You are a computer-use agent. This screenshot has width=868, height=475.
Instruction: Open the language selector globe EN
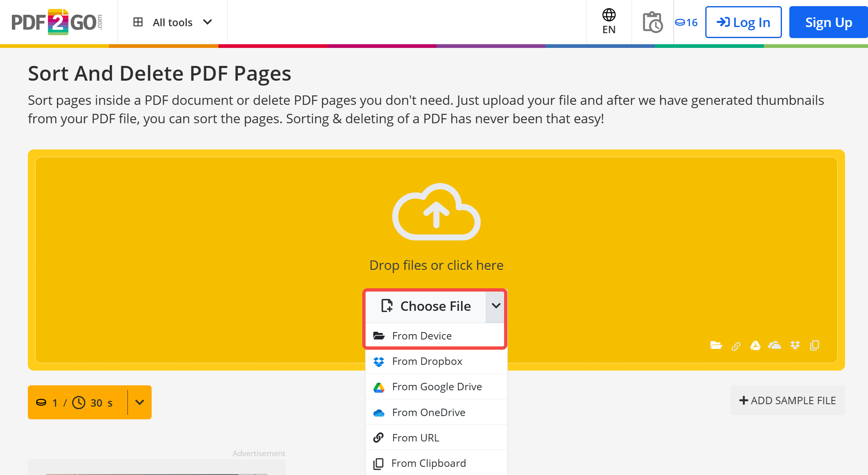pyautogui.click(x=609, y=21)
